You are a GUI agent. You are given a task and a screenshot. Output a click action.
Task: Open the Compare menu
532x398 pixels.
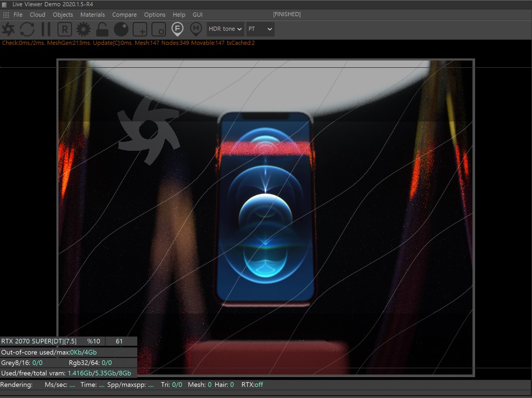tap(125, 15)
